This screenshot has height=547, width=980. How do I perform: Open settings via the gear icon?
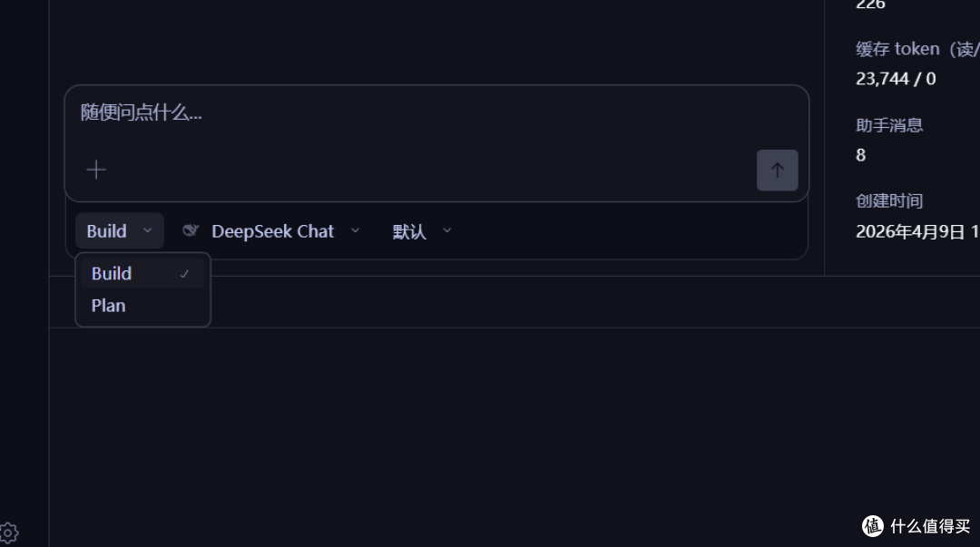pos(9,533)
